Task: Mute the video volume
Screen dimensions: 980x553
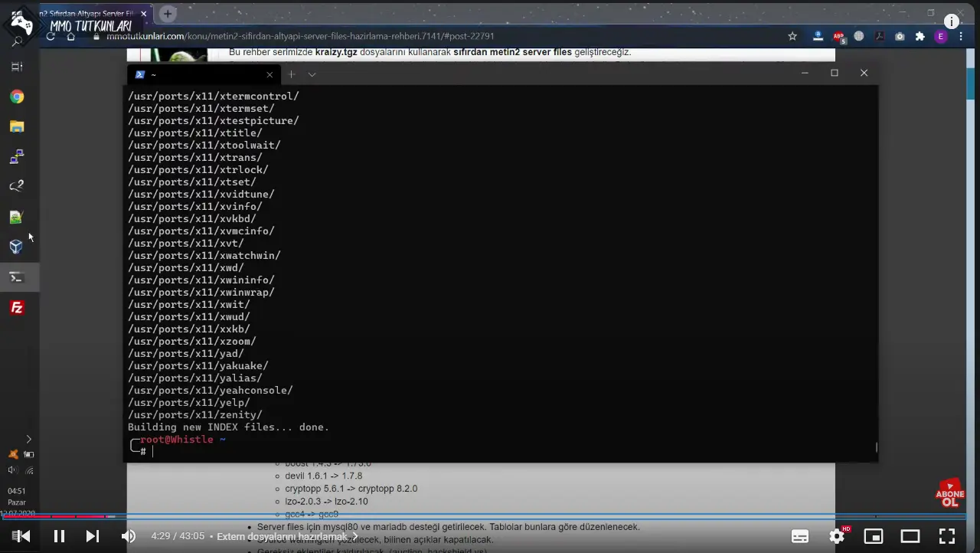Action: tap(129, 536)
